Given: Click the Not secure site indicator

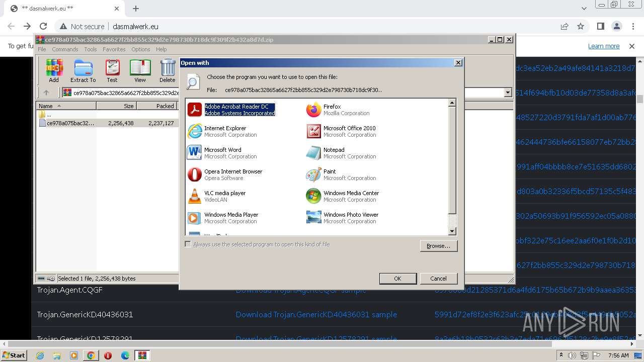Looking at the screenshot, I should [83, 27].
